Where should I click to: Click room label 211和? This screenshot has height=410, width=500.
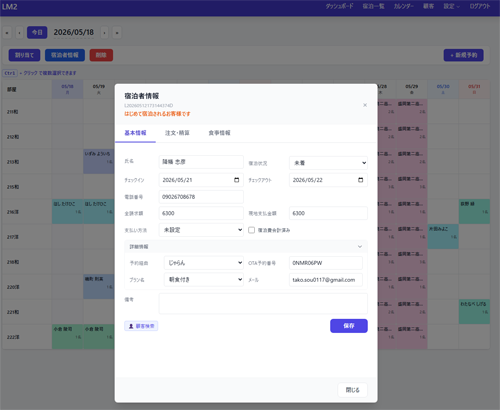tap(13, 112)
